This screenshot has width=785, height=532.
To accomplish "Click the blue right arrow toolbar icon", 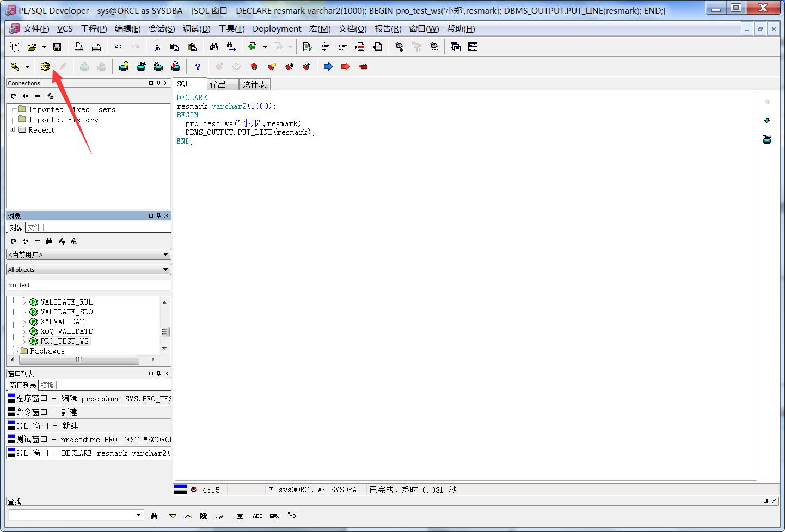I will pyautogui.click(x=328, y=66).
